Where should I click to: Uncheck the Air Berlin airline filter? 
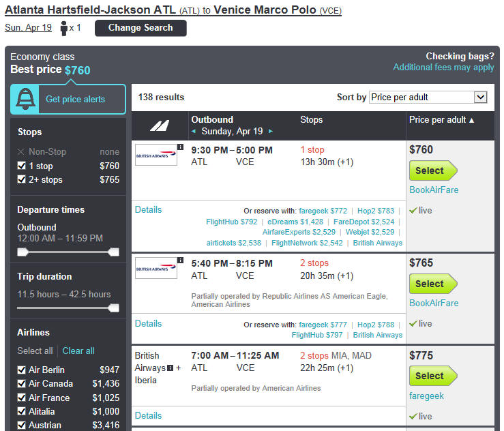21,370
